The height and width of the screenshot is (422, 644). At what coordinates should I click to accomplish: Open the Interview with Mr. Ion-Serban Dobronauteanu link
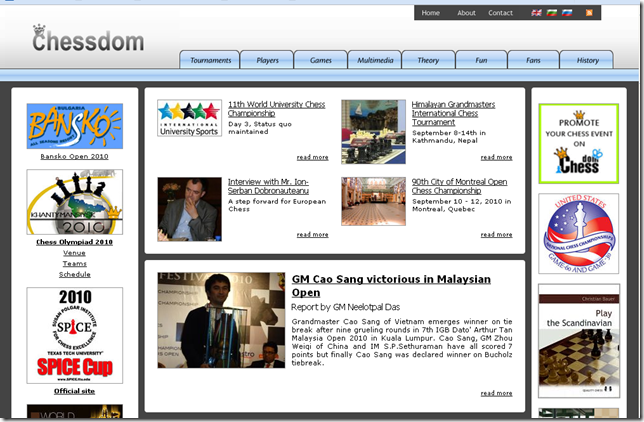pos(268,186)
